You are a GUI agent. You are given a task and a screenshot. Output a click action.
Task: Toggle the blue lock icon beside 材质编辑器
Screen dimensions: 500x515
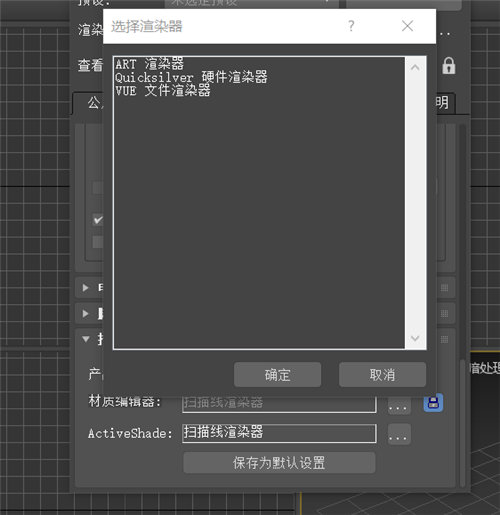[433, 402]
